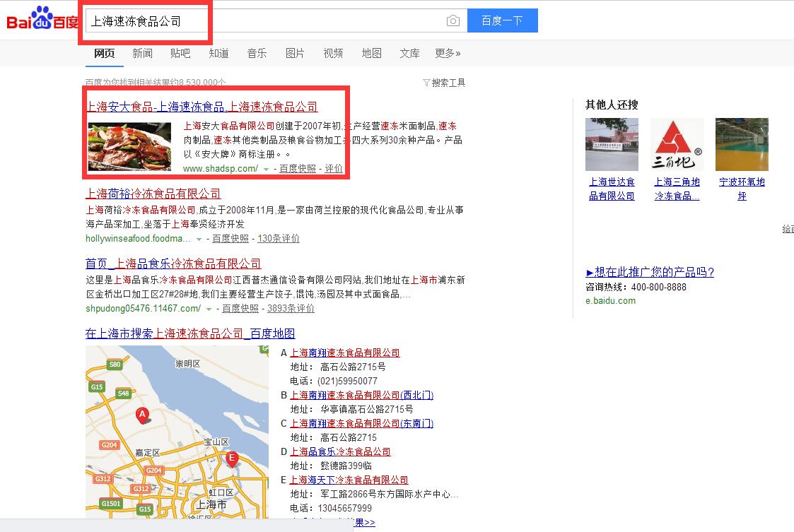Open 上海荷裕冷冻食品有限公司 result title
Image resolution: width=794 pixels, height=532 pixels.
(x=153, y=194)
